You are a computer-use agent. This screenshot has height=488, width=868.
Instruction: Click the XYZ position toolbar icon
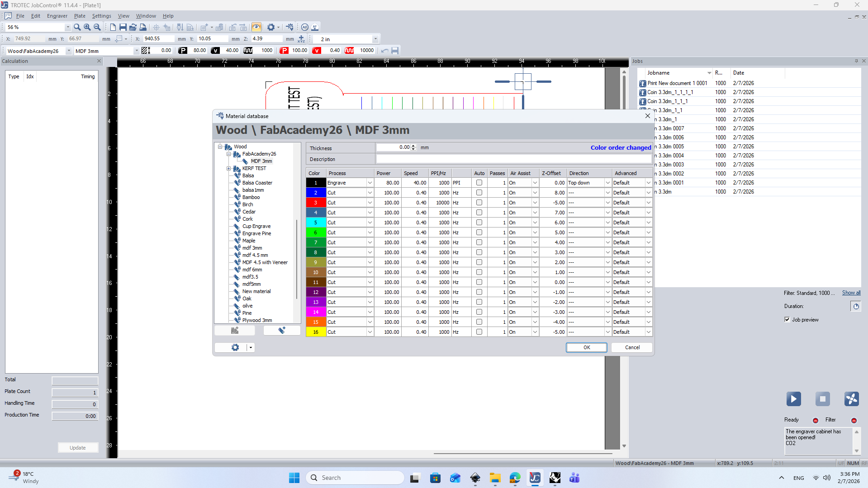click(301, 39)
